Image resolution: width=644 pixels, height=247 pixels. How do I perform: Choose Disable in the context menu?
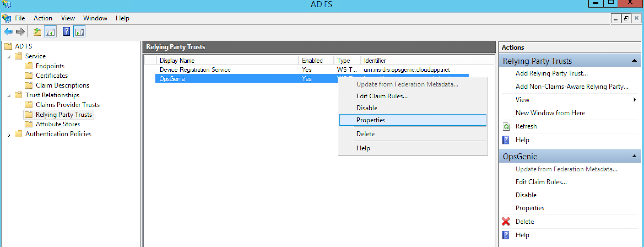tap(413, 108)
